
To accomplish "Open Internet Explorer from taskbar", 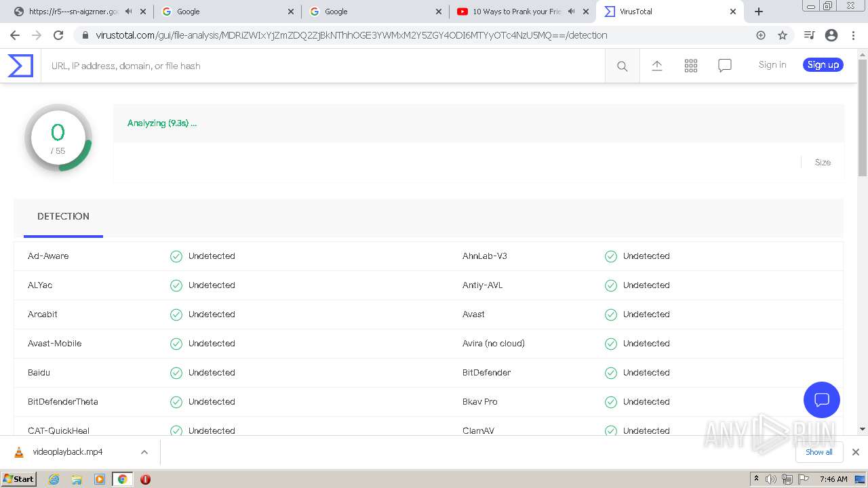I will [x=54, y=479].
